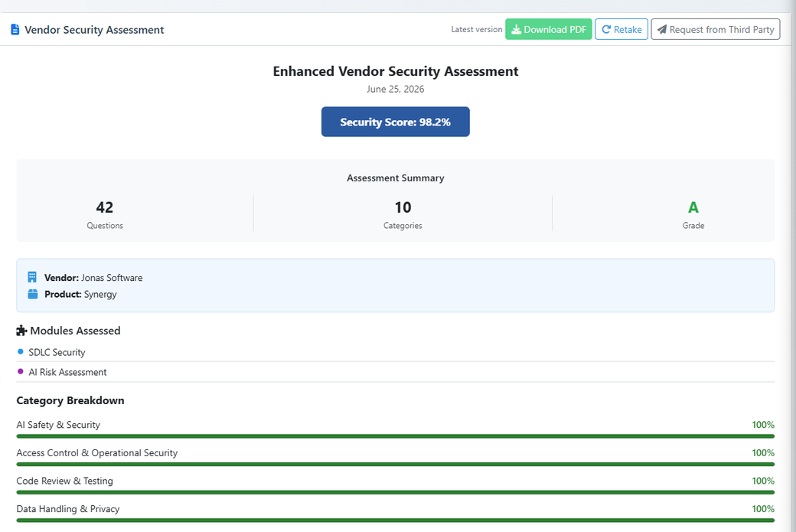
Task: Click the Code Review & Testing progress bar
Action: coord(396,492)
